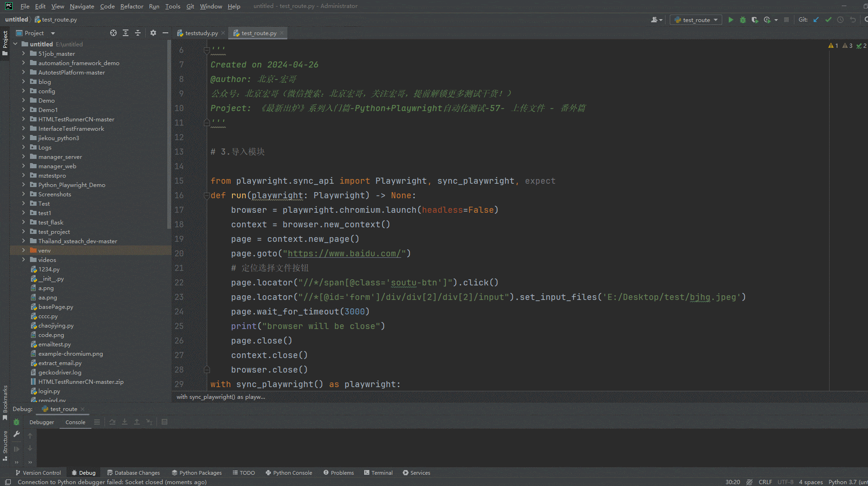Toggle the Version Control tool window
Screen dimensions: 868x486
[x=38, y=473]
